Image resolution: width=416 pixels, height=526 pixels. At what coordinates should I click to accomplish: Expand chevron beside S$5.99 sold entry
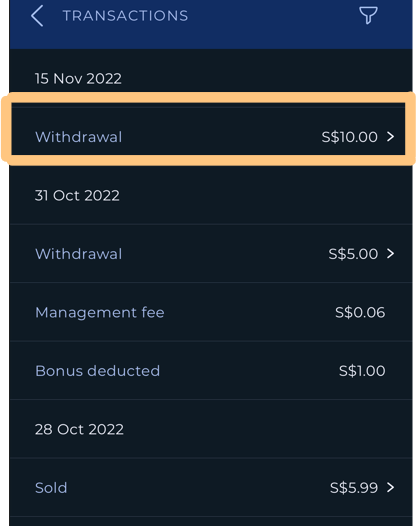pyautogui.click(x=390, y=487)
